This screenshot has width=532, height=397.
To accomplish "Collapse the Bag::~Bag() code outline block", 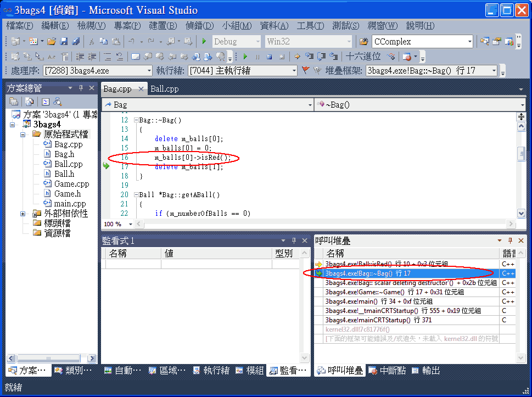I will pyautogui.click(x=136, y=120).
